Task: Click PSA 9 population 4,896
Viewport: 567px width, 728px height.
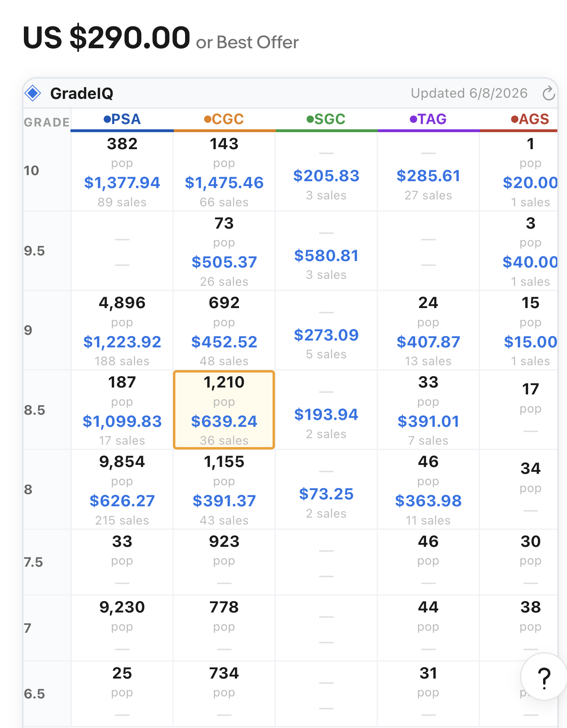Action: 122,303
